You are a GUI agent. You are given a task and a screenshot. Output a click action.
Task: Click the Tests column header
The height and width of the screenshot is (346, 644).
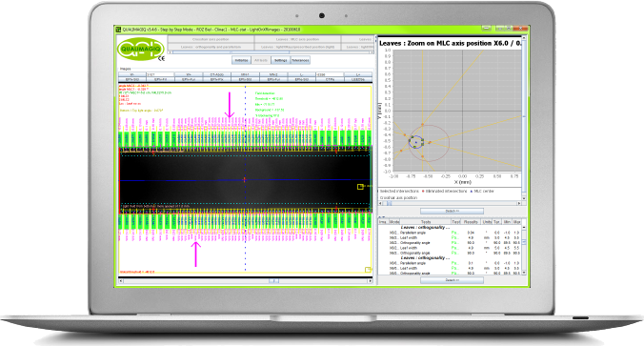point(426,222)
